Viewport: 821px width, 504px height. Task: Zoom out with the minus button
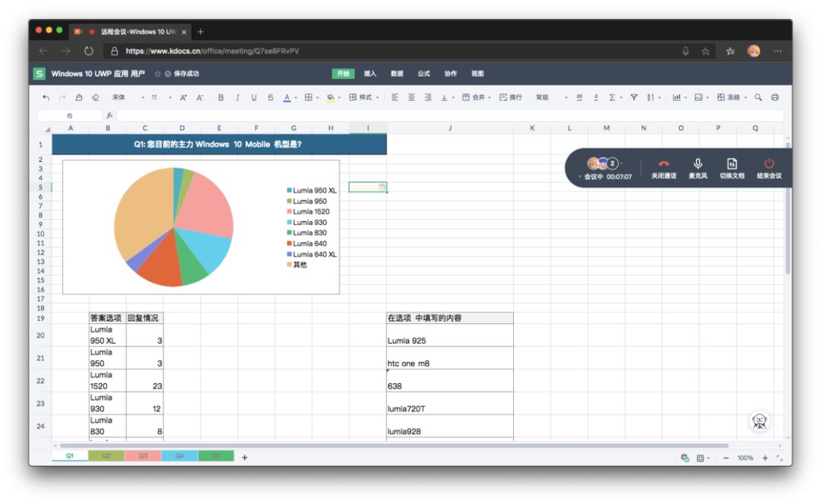click(726, 458)
